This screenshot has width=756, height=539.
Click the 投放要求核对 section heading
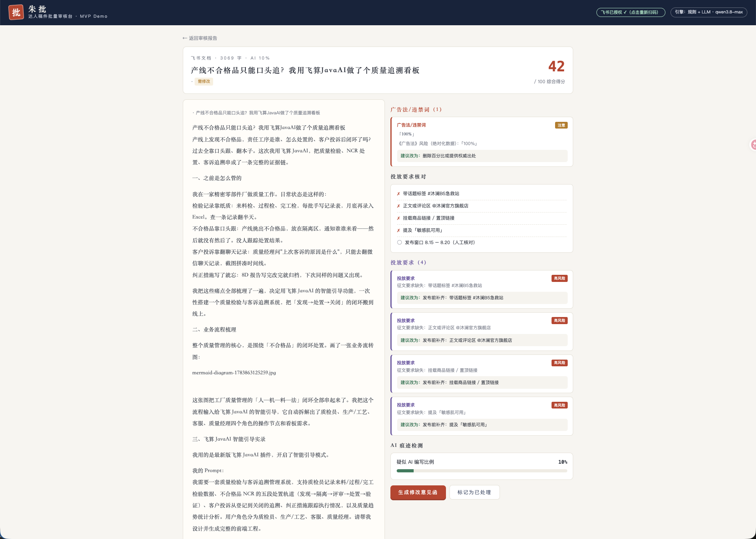point(408,177)
